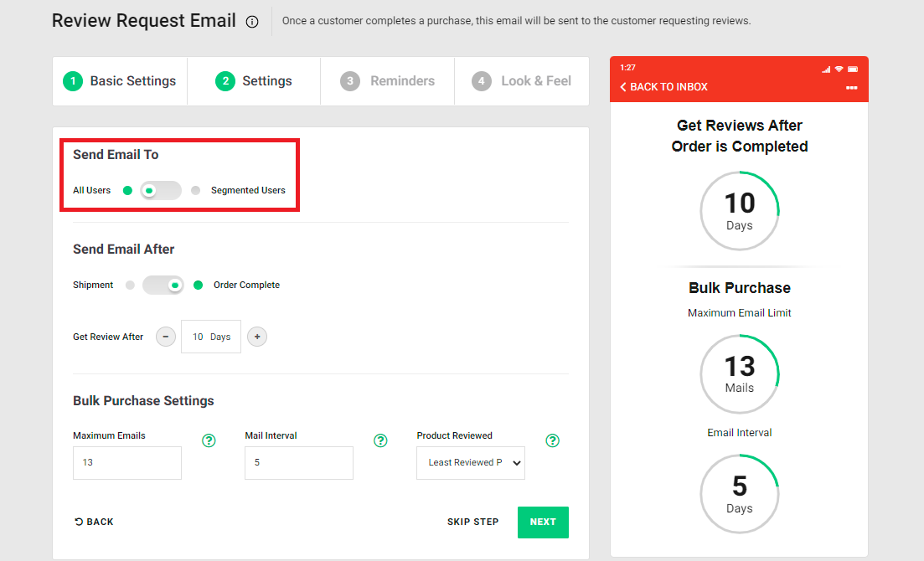Screen dimensions: 924x561
Task: Click the 5 Days progress circle in preview
Action: (x=740, y=494)
